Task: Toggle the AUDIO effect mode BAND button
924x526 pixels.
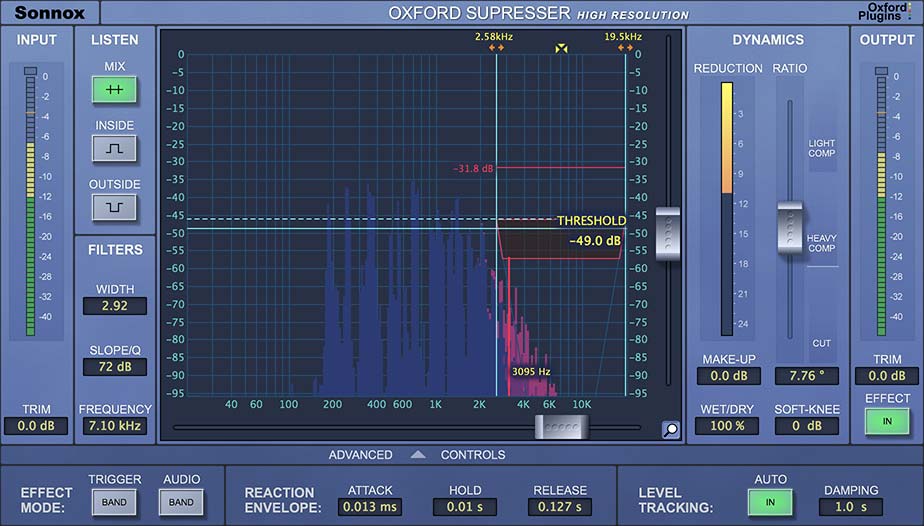Action: point(181,502)
